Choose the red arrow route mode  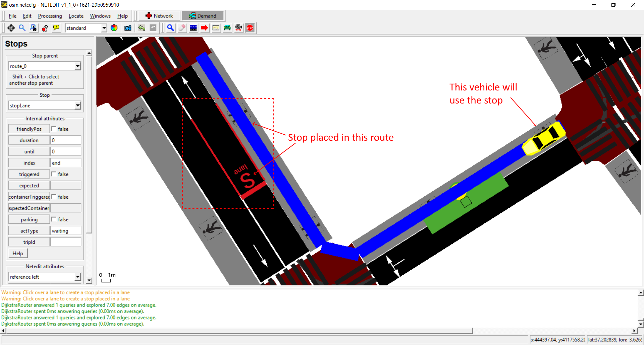point(205,28)
